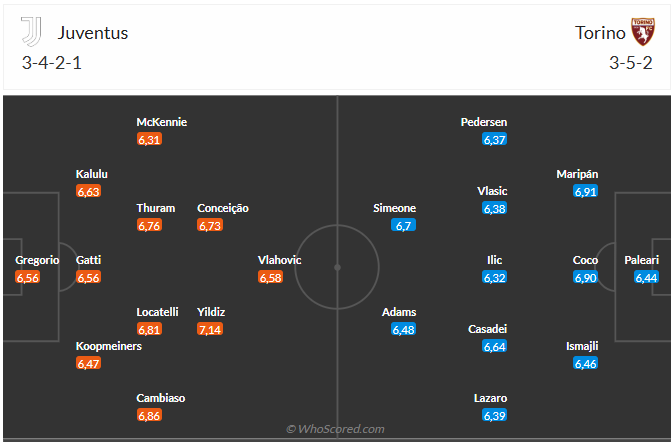The image size is (672, 442).
Task: Select Yildiz's 7,14 rating badge
Action: tap(210, 329)
